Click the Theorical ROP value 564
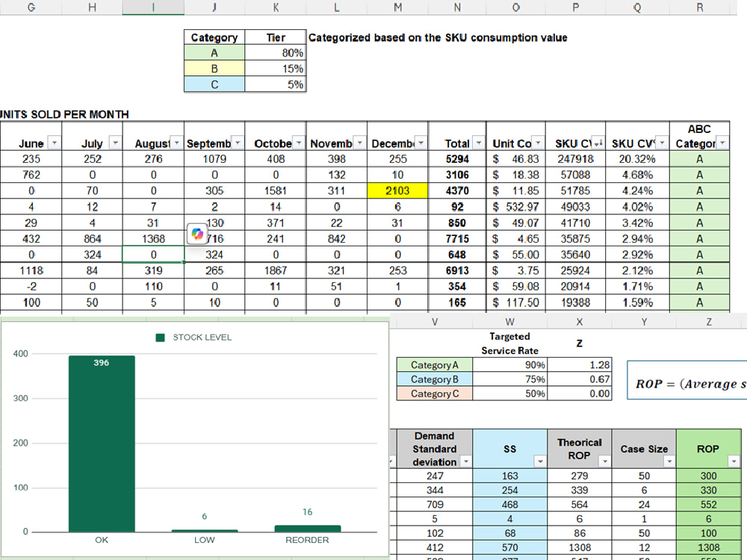The width and height of the screenshot is (747, 560). pyautogui.click(x=580, y=505)
